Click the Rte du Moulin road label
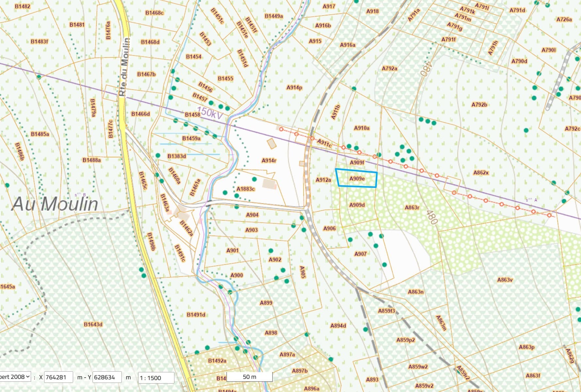Screen dimensions: 581x392 coord(124,67)
